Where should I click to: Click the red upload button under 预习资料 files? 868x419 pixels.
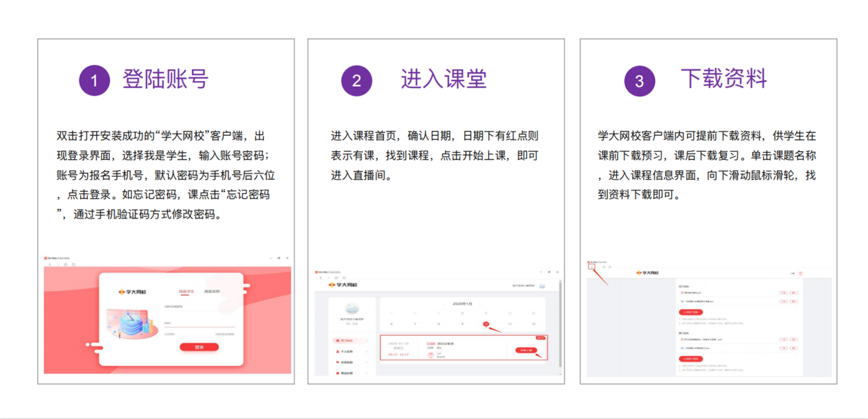pos(690,312)
